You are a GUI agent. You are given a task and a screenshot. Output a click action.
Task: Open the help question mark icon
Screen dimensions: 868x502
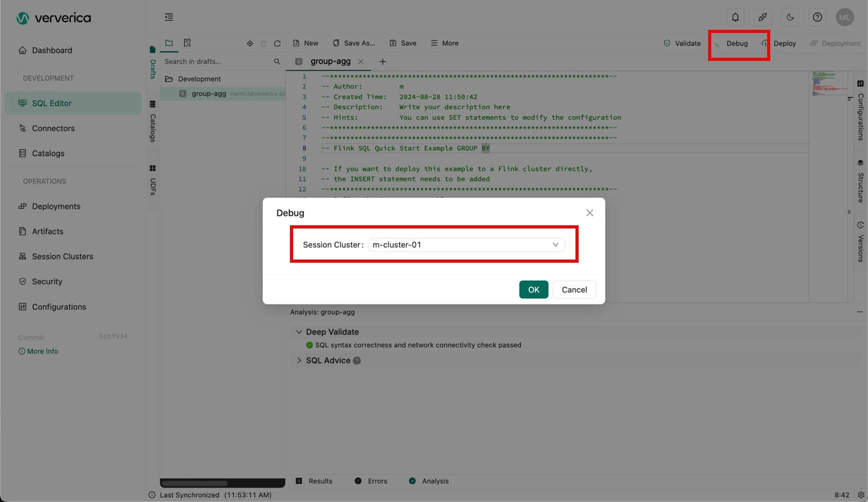click(x=817, y=17)
